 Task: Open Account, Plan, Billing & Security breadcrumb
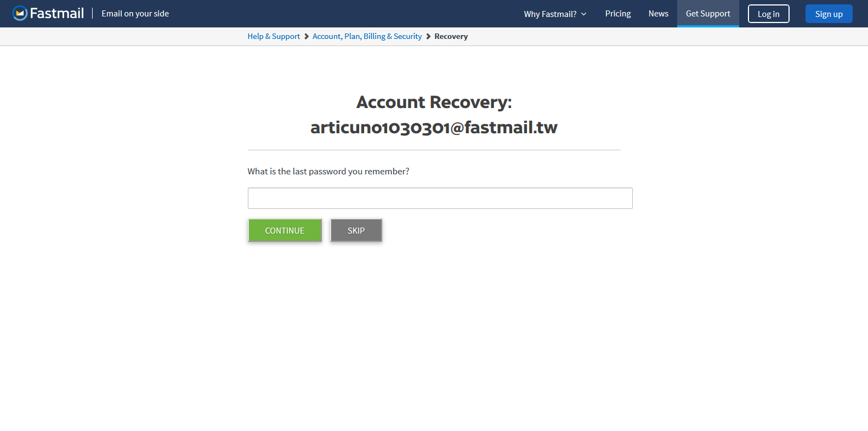coord(367,36)
